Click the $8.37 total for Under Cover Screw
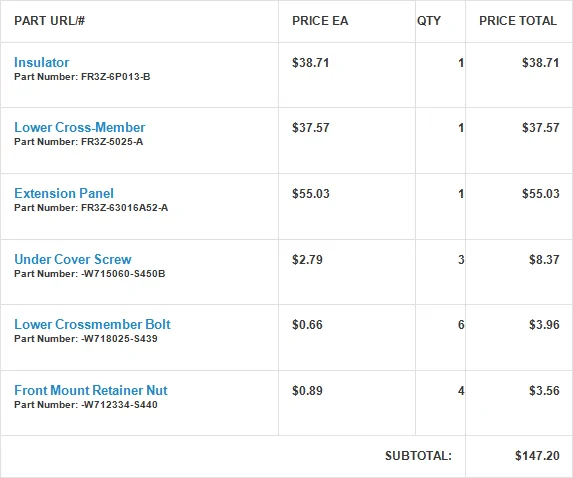This screenshot has height=478, width=573. (x=544, y=260)
